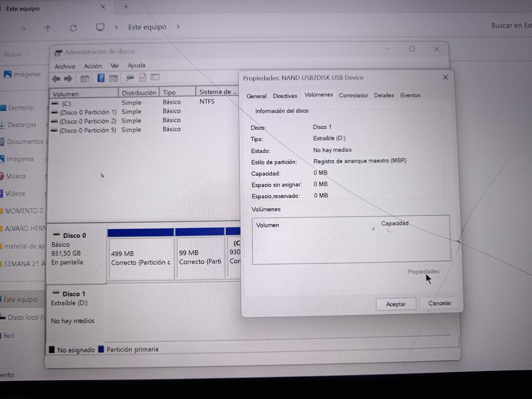
Task: Switch to the Controlador tab
Action: [353, 96]
